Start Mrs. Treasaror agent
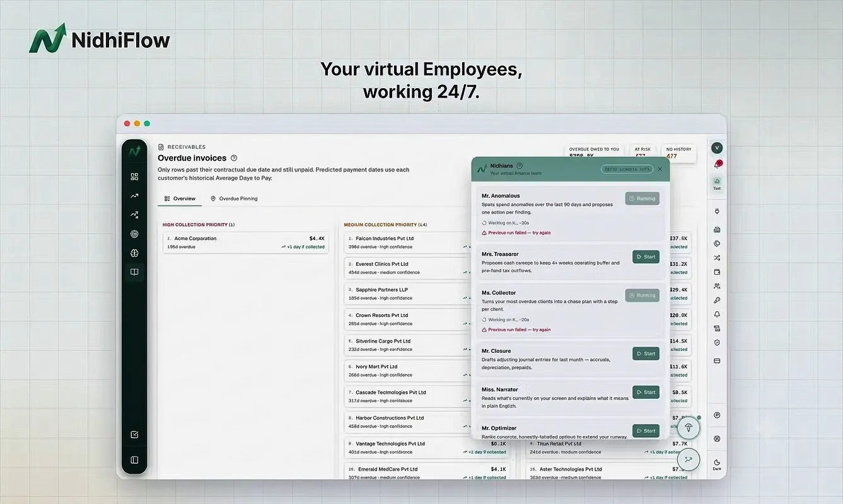843x504 pixels. coord(646,257)
